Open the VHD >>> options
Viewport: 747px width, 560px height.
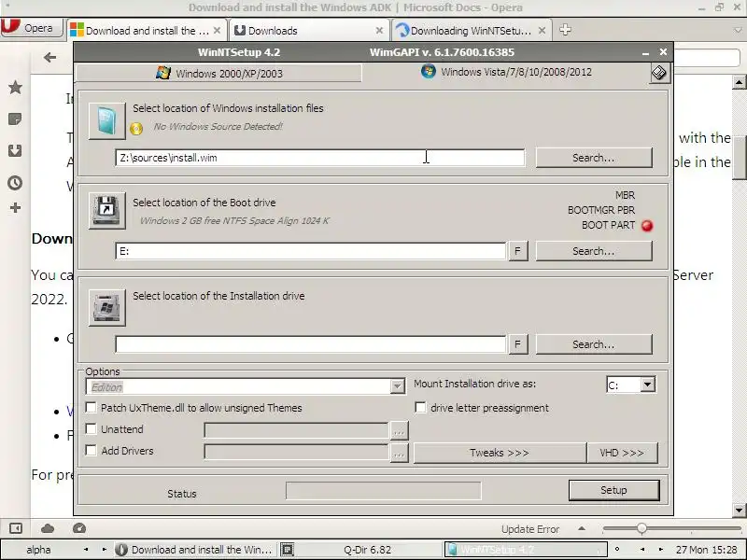622,453
